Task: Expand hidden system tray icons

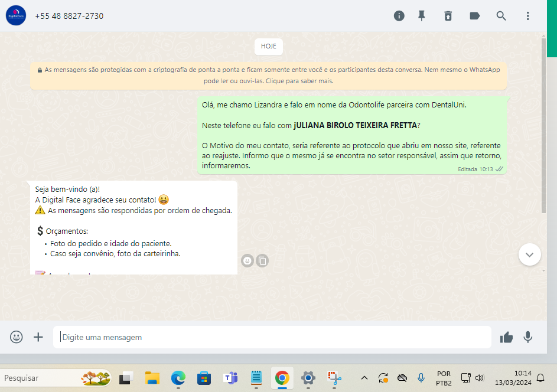Action: coord(364,378)
